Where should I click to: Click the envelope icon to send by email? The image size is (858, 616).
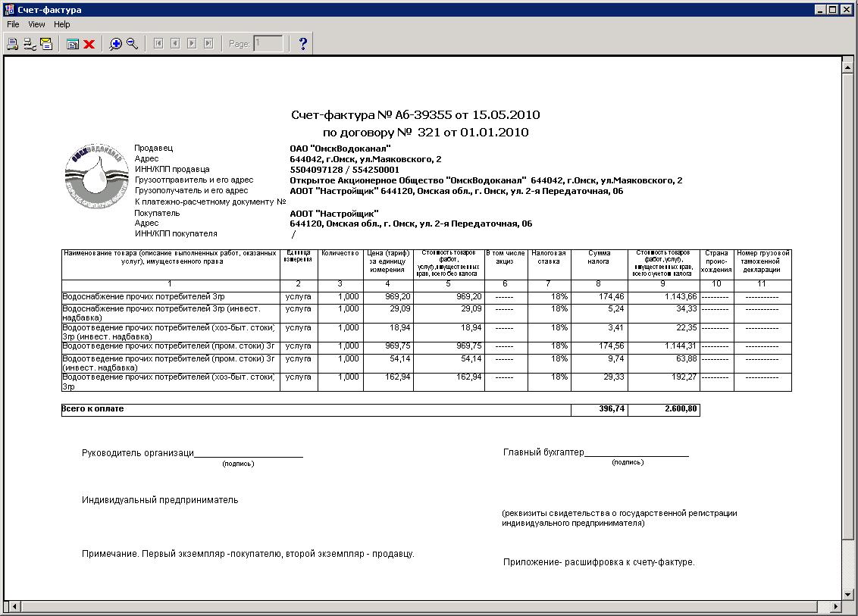[46, 44]
